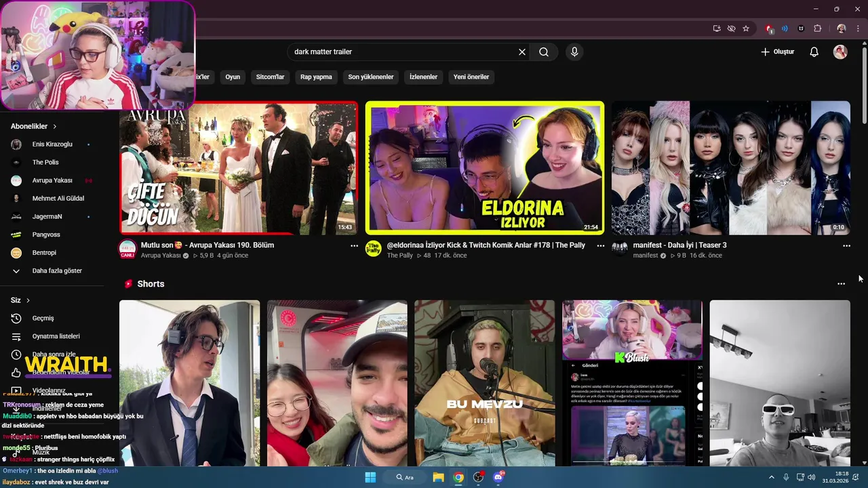The image size is (868, 488).
Task: Open the Short with man in white sunglasses
Action: 780,383
